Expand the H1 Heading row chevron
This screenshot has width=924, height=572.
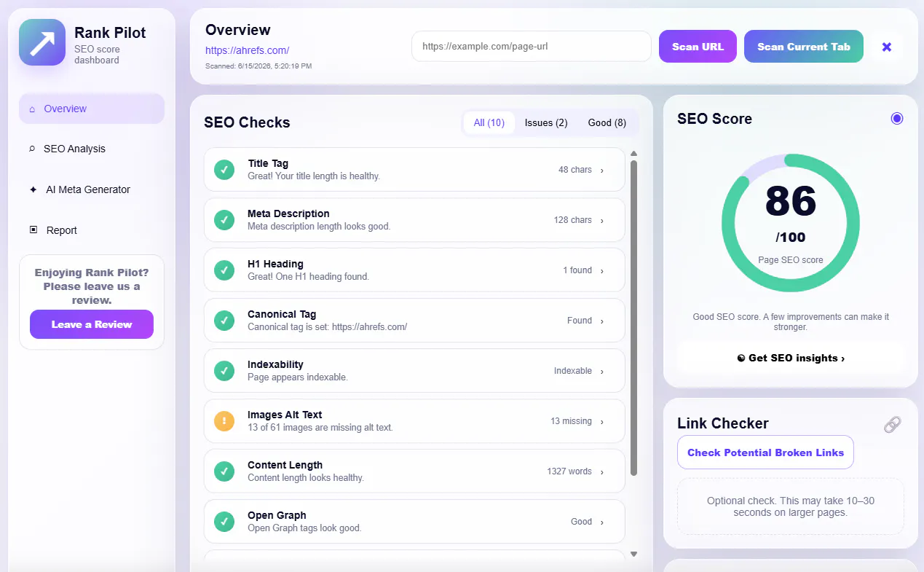click(x=602, y=271)
